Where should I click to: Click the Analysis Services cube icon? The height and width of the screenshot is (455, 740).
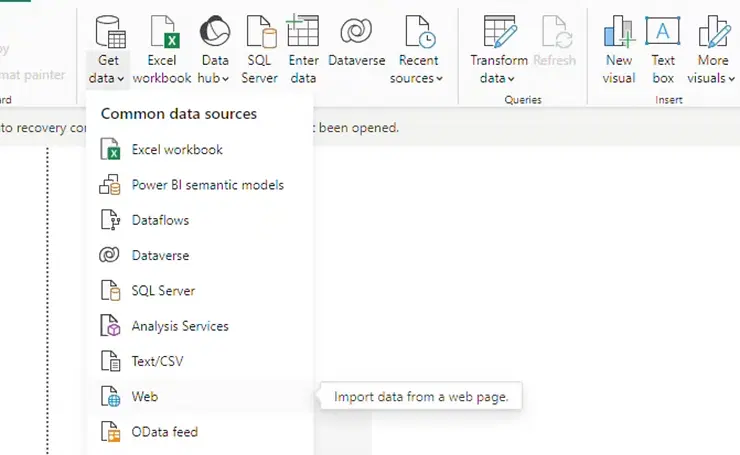tap(111, 326)
